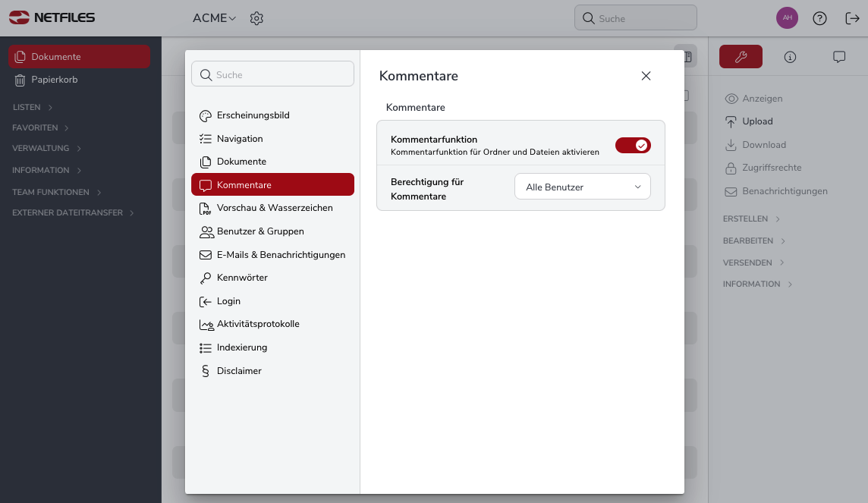Open the AH user avatar
Screen dimensions: 868x503
point(787,18)
